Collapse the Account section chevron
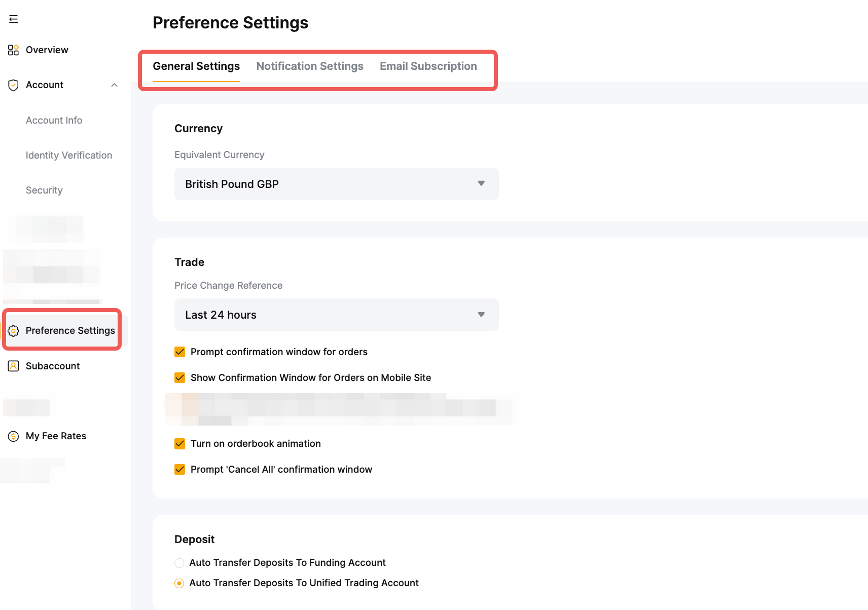Image resolution: width=868 pixels, height=610 pixels. pos(115,85)
